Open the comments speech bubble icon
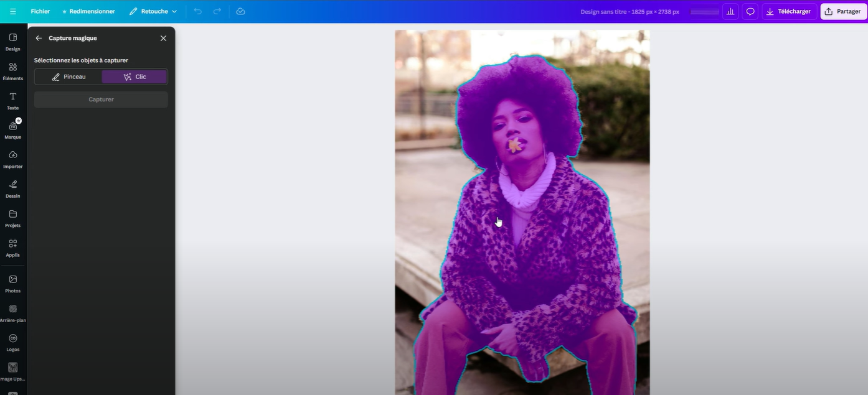This screenshot has height=395, width=868. point(750,11)
